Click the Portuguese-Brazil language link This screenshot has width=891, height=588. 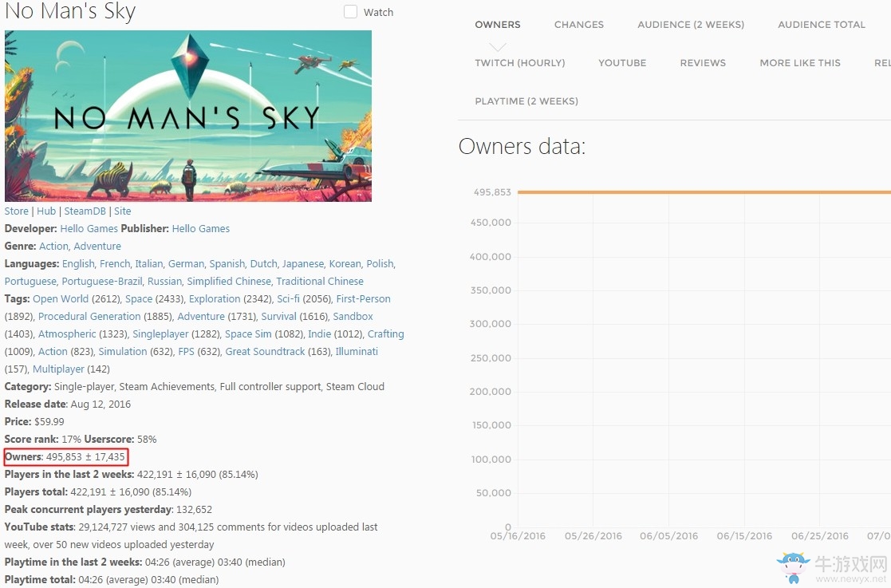click(102, 282)
